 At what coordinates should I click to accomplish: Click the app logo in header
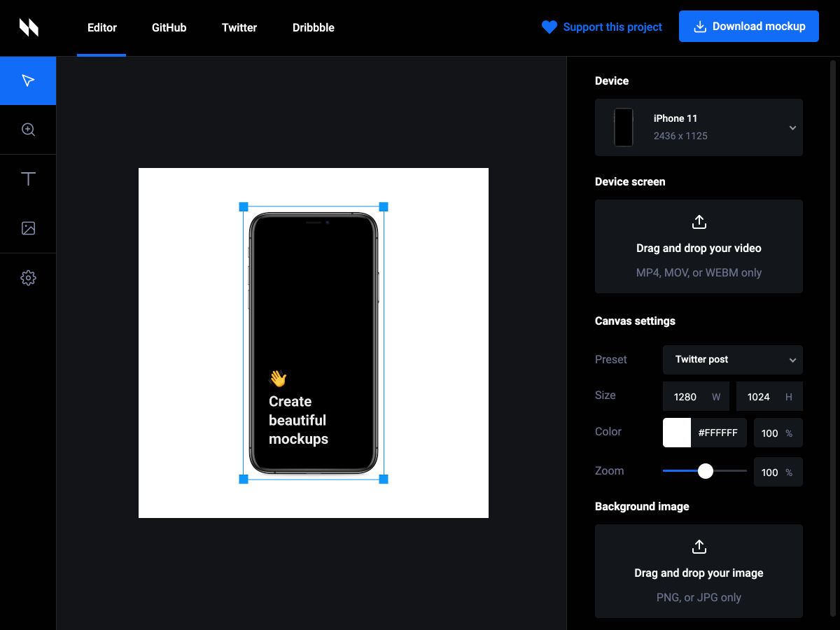click(29, 27)
